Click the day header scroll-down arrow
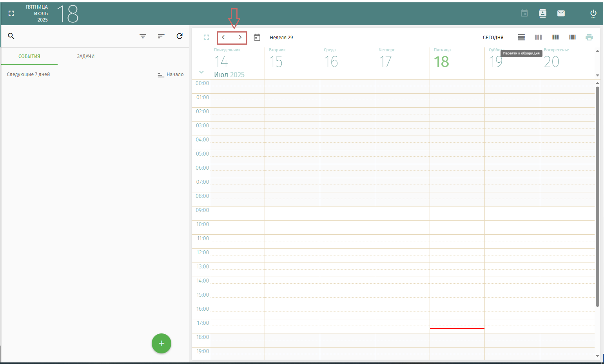Screen dimensions: 604x364 [598, 75]
